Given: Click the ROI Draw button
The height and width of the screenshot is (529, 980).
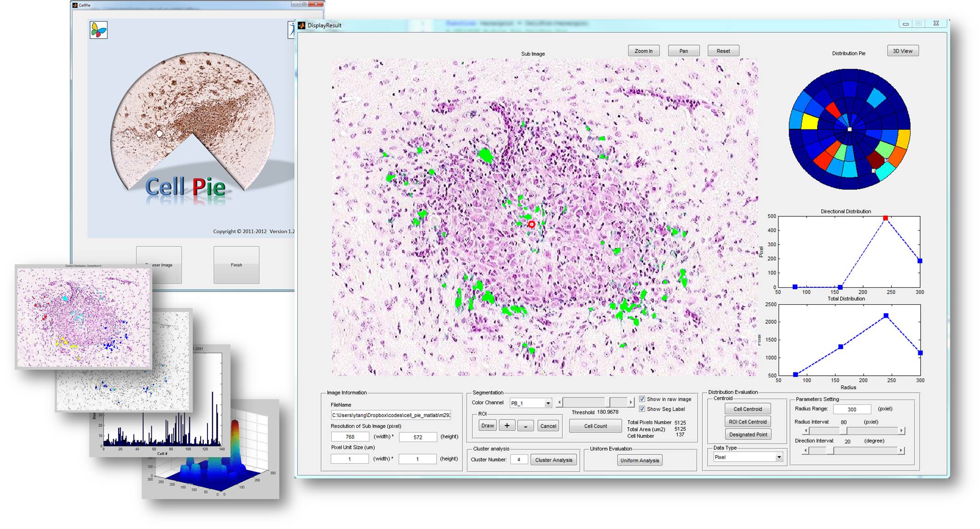Looking at the screenshot, I should [487, 425].
